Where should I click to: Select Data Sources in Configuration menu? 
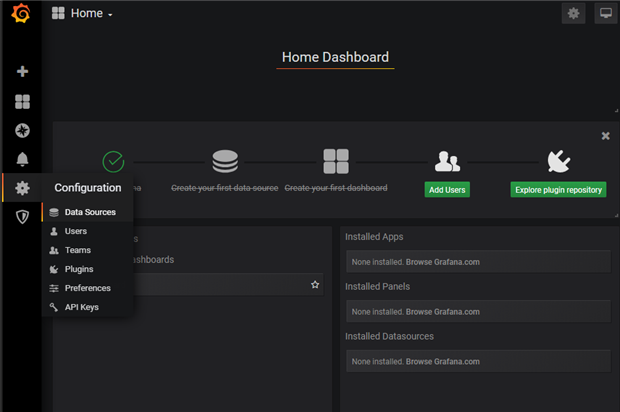click(88, 212)
